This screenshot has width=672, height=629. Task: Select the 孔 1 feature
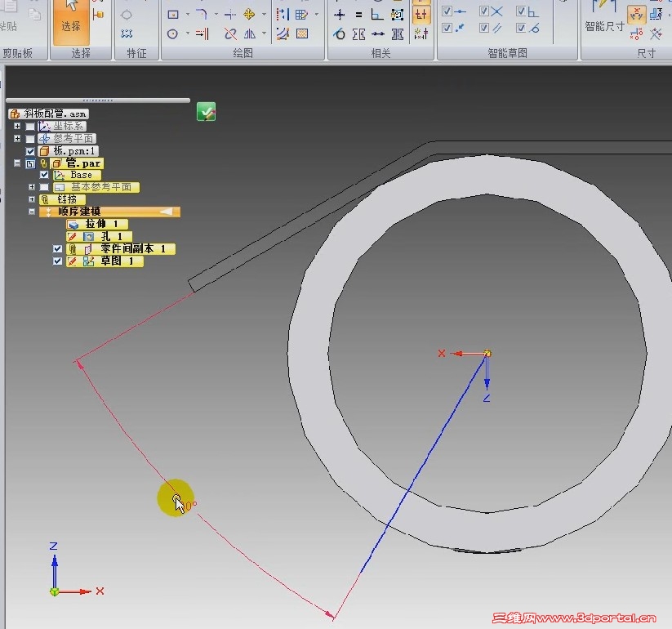point(100,236)
